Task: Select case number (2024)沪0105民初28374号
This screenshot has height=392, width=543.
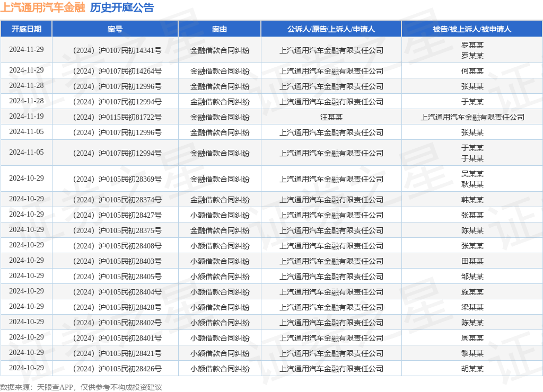Action: (117, 200)
